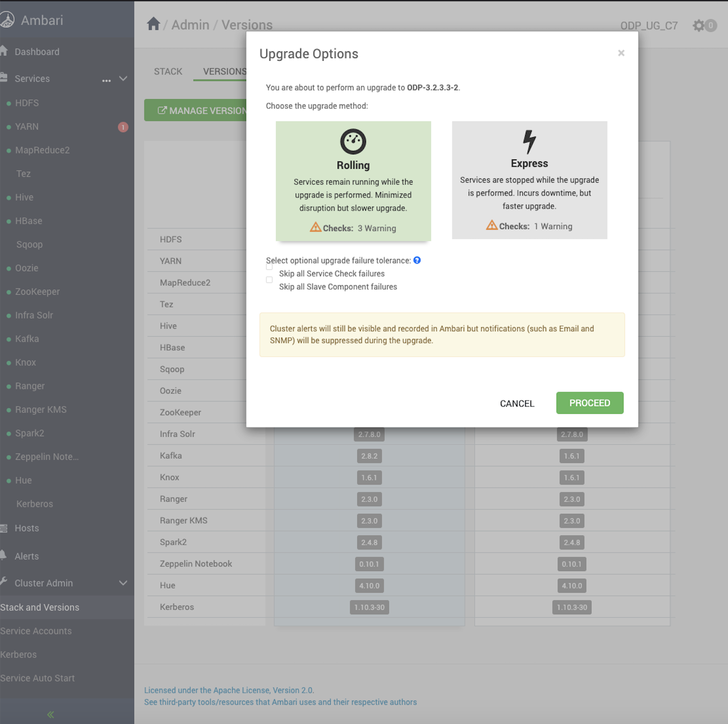Click the ODP_UG_C7 cluster name

coord(649,25)
